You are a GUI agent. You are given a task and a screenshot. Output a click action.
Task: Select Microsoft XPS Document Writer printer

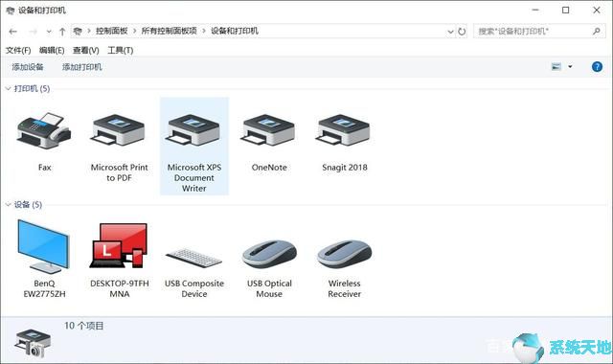pos(193,146)
